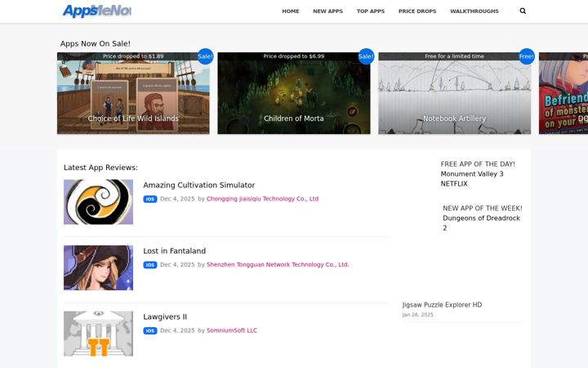Screen dimensions: 588x368
Task: Open the Amazing Cultivation Simulator review title
Action: pyautogui.click(x=198, y=185)
